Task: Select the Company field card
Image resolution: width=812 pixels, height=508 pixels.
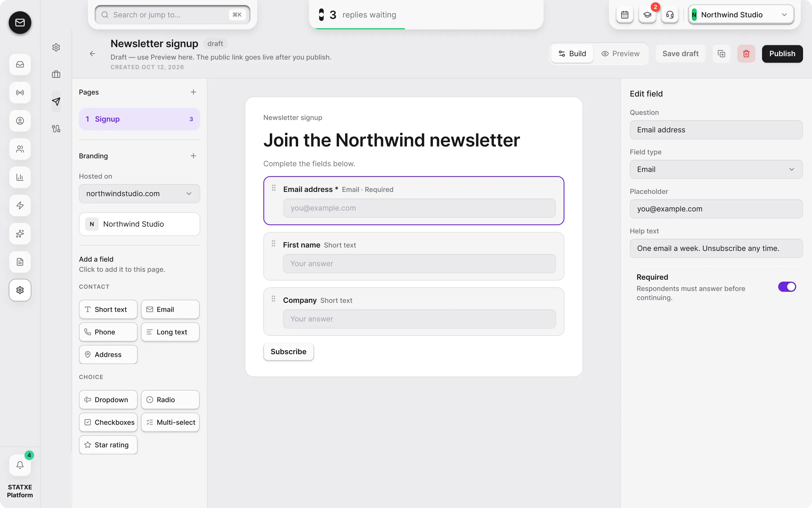Action: pyautogui.click(x=413, y=312)
